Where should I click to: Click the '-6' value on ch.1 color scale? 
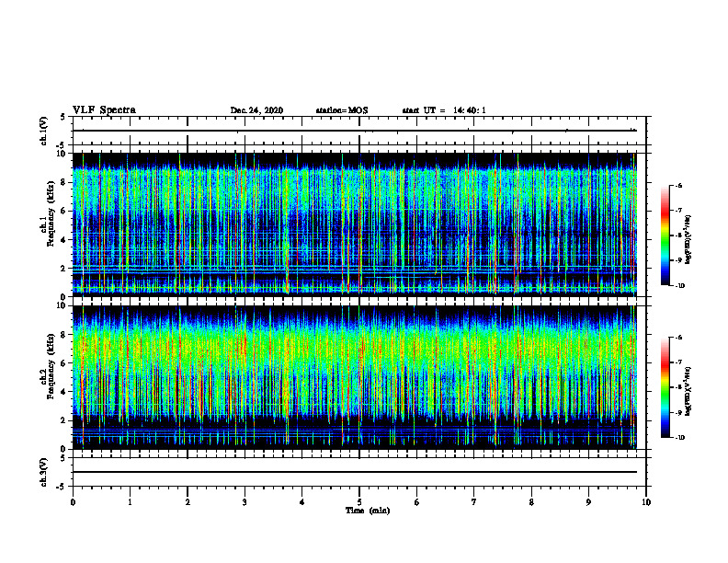coord(679,185)
